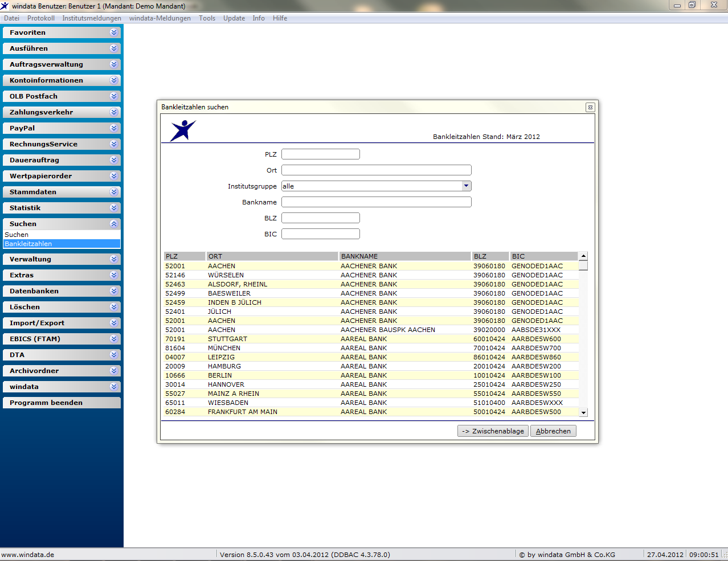Image resolution: width=728 pixels, height=561 pixels.
Task: Expand the PayPal sidebar section
Action: (x=62, y=128)
